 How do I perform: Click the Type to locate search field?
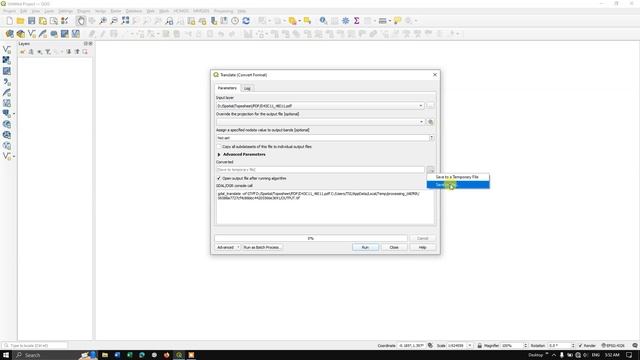(x=35, y=345)
